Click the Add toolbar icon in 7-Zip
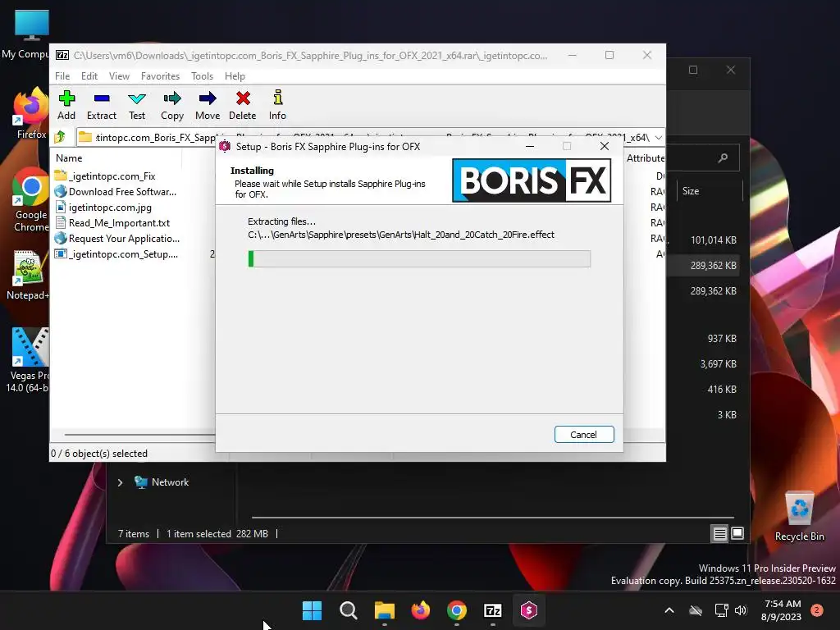 pyautogui.click(x=66, y=105)
